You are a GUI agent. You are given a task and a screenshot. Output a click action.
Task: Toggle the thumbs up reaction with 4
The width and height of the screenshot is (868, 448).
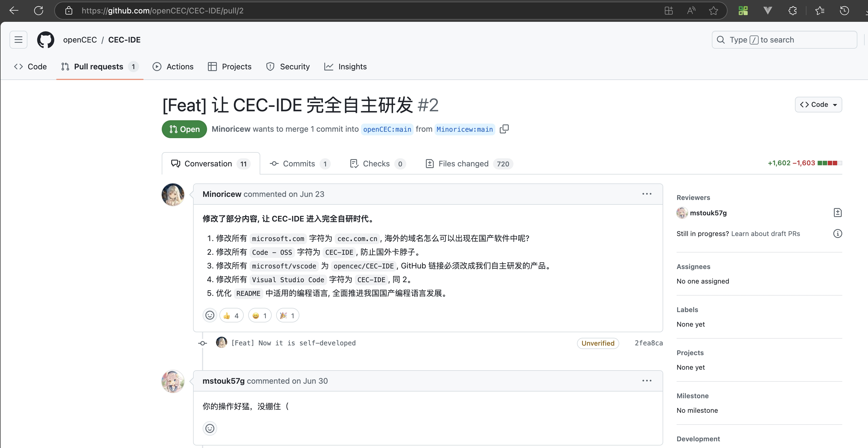tap(231, 315)
